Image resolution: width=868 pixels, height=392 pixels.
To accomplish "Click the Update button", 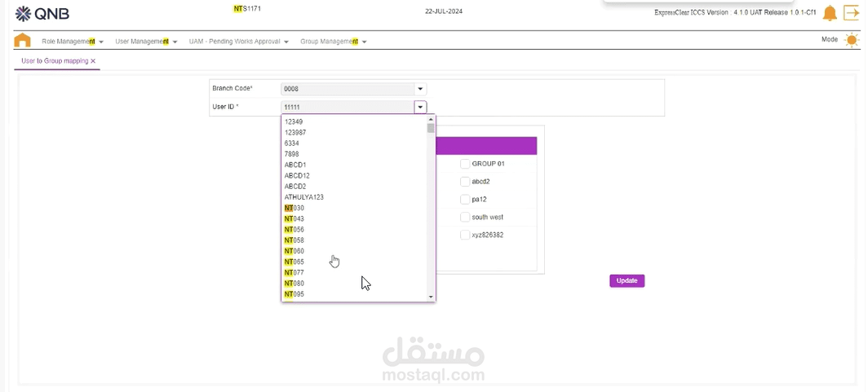I will coord(627,281).
